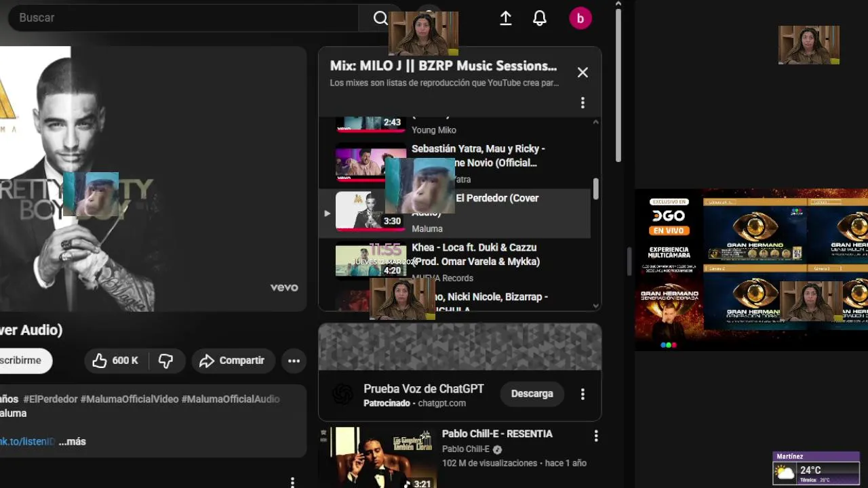The height and width of the screenshot is (488, 868).
Task: Open #MalumaOfficialAudio hashtag
Action: 231,399
